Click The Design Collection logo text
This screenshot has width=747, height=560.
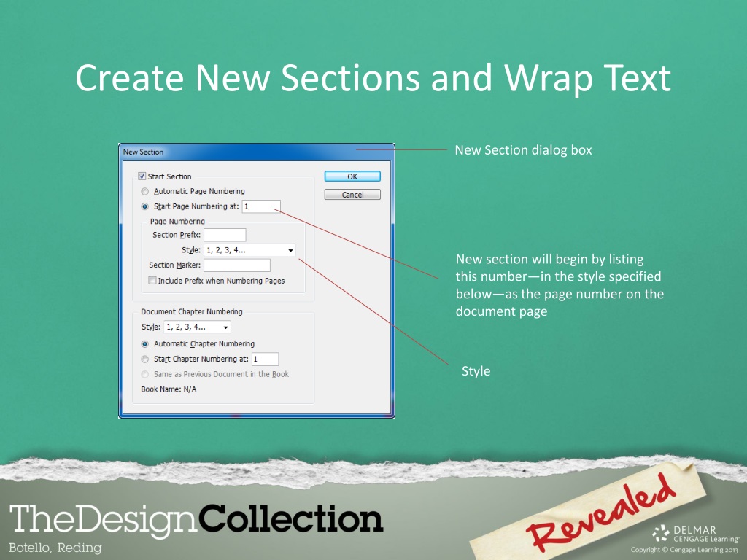point(196,519)
